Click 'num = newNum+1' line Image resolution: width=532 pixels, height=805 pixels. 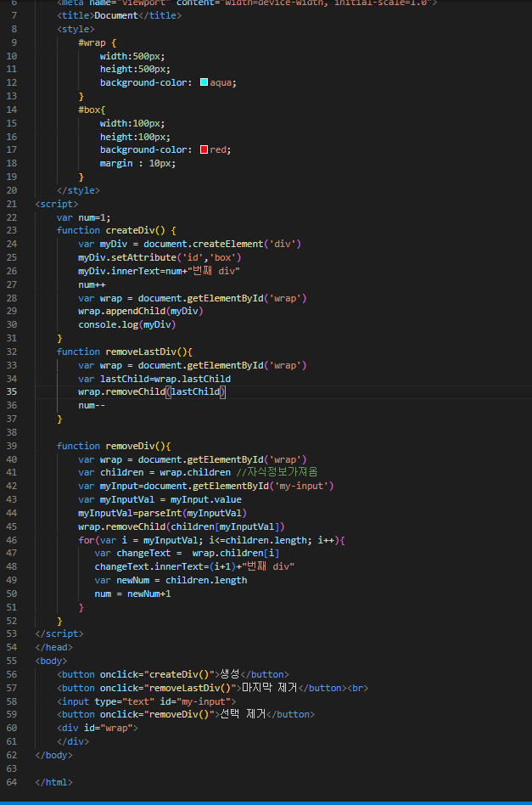coord(133,594)
